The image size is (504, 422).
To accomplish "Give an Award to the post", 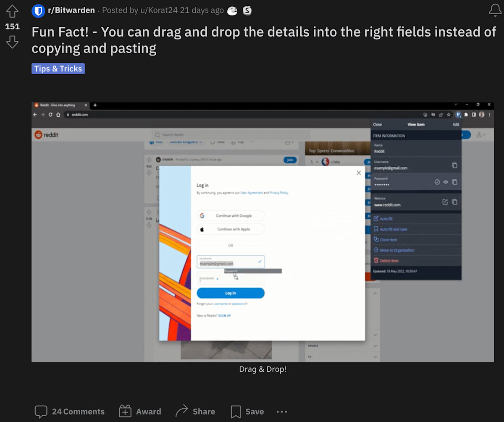I will tap(140, 412).
